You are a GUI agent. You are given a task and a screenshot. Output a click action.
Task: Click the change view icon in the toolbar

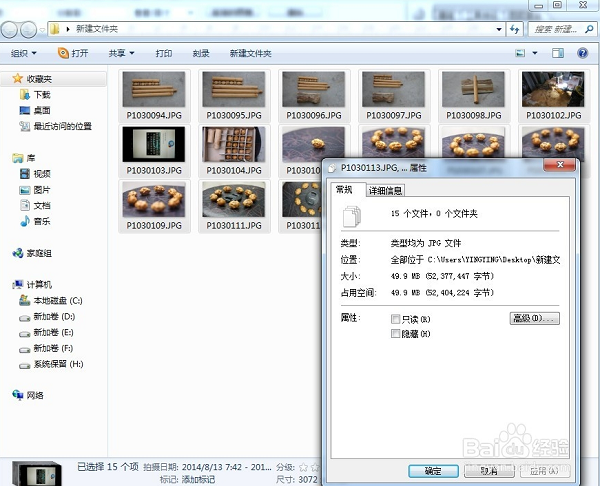520,53
